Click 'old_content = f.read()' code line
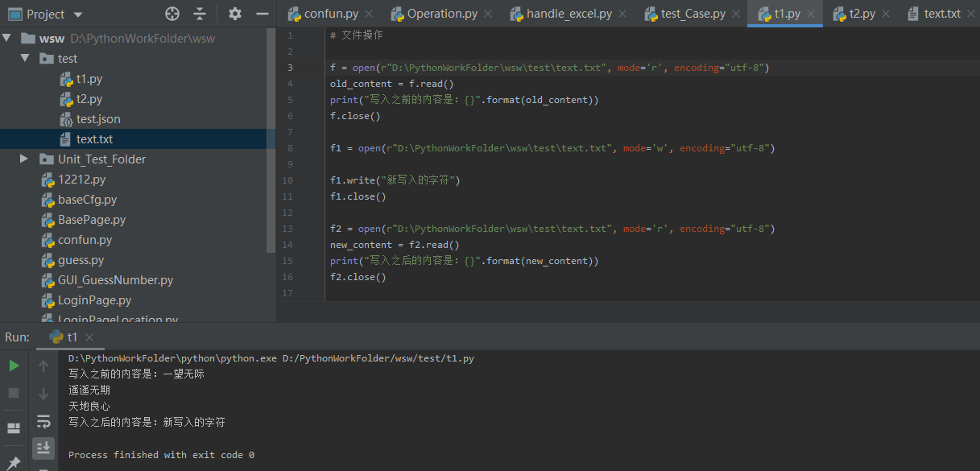The height and width of the screenshot is (471, 980). 392,84
